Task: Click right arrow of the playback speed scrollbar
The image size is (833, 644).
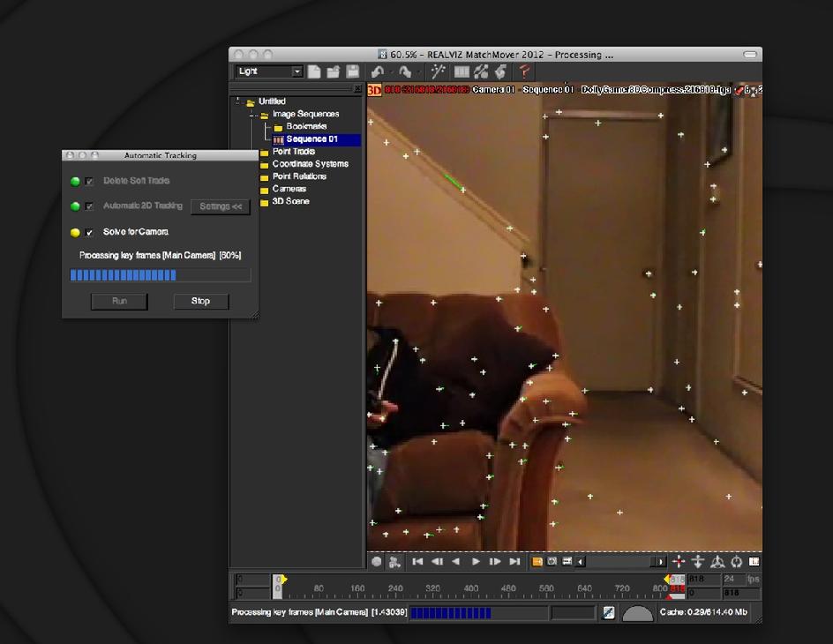Action: 660,562
